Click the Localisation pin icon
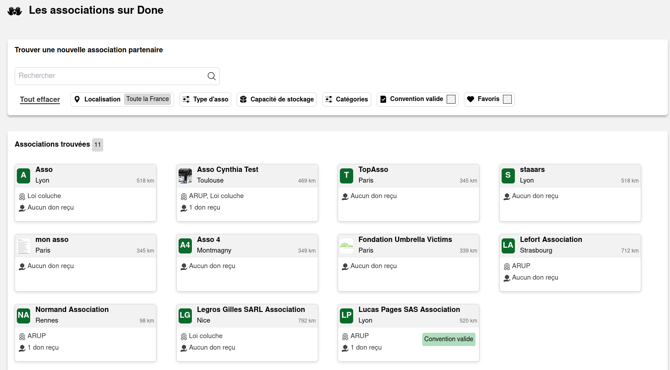The height and width of the screenshot is (370, 670). coord(77,99)
